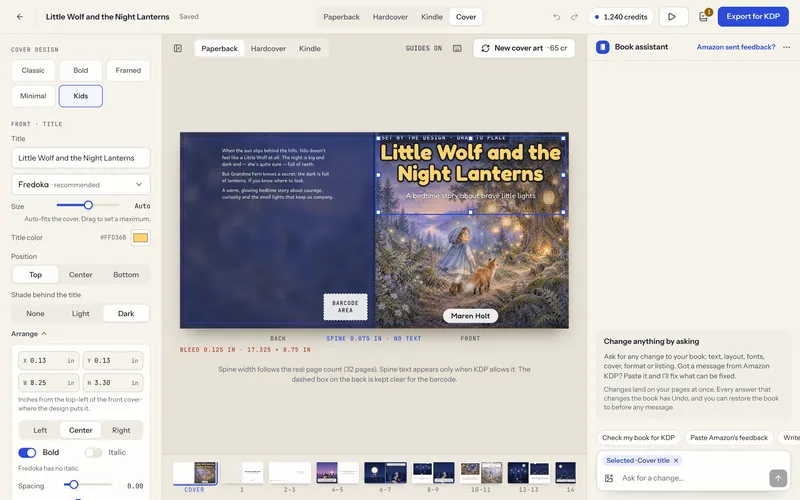
Task: Set shade behind title to None
Action: tap(35, 313)
